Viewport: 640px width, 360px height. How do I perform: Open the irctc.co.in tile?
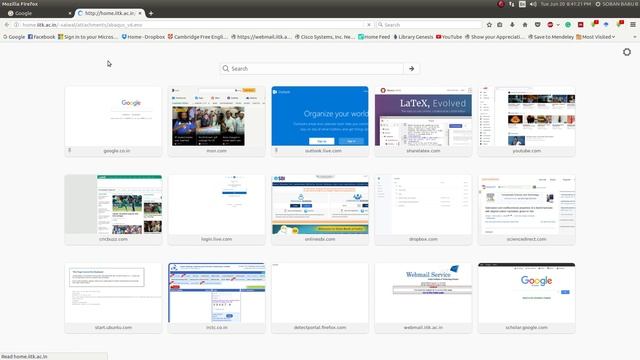(216, 298)
